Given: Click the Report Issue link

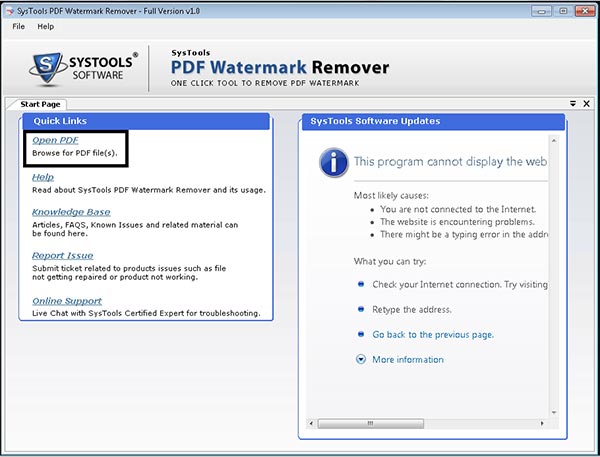Looking at the screenshot, I should [63, 256].
